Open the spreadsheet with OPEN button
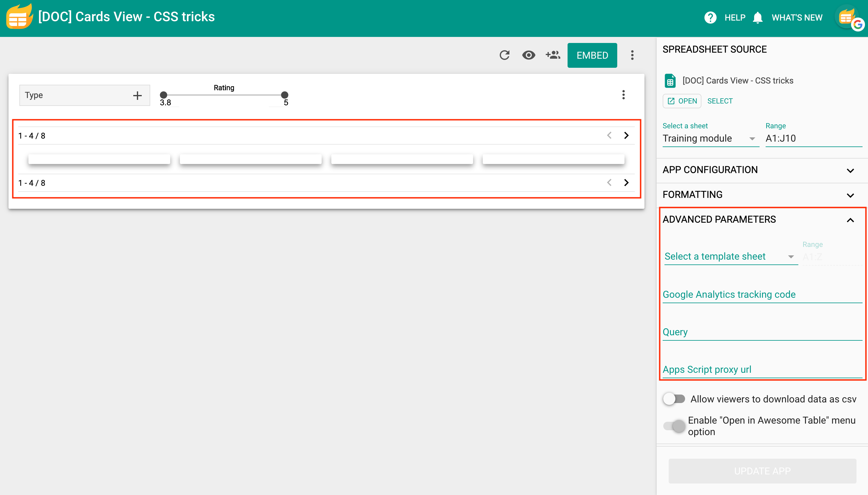Viewport: 868px width, 495px height. click(682, 101)
